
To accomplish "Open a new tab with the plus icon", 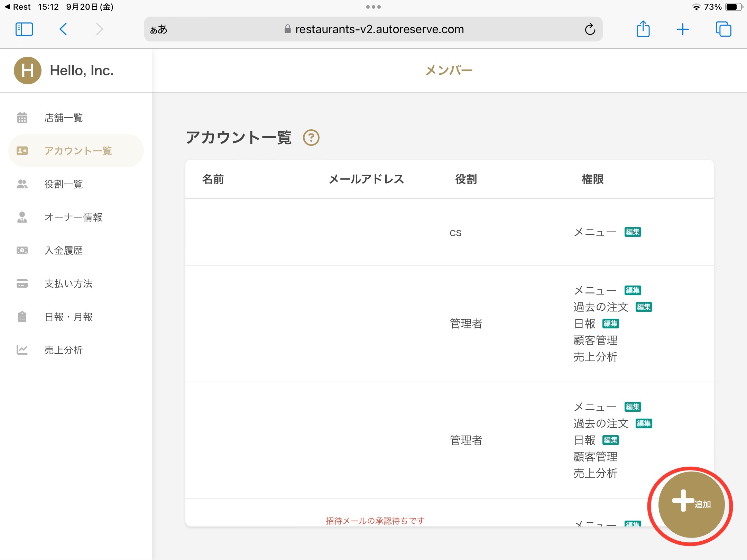I will click(683, 29).
